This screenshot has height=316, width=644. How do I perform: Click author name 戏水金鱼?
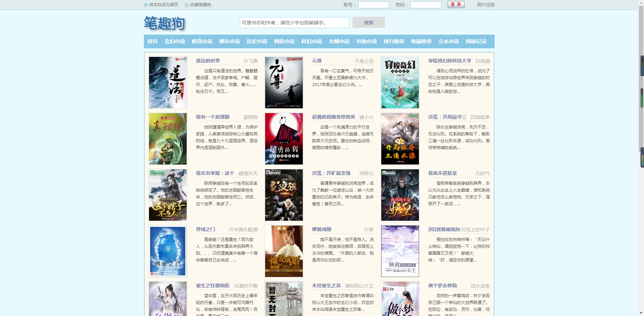coord(480,286)
